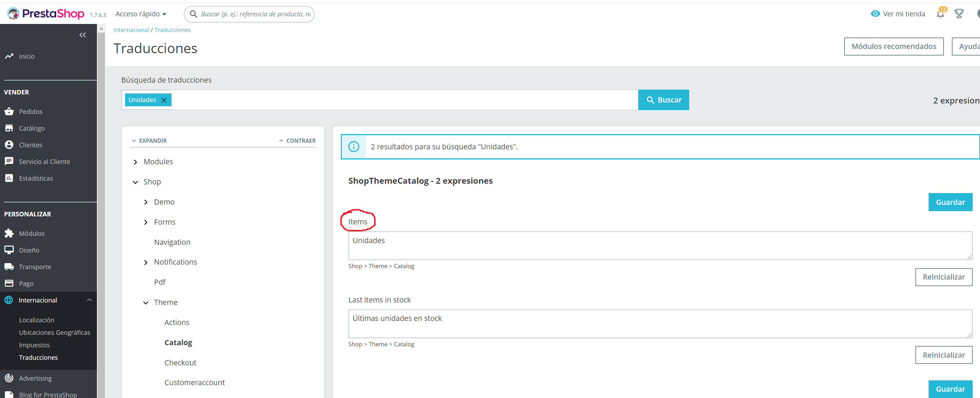Select Checkout under Theme
Screen dimensions: 980x398
(180, 363)
